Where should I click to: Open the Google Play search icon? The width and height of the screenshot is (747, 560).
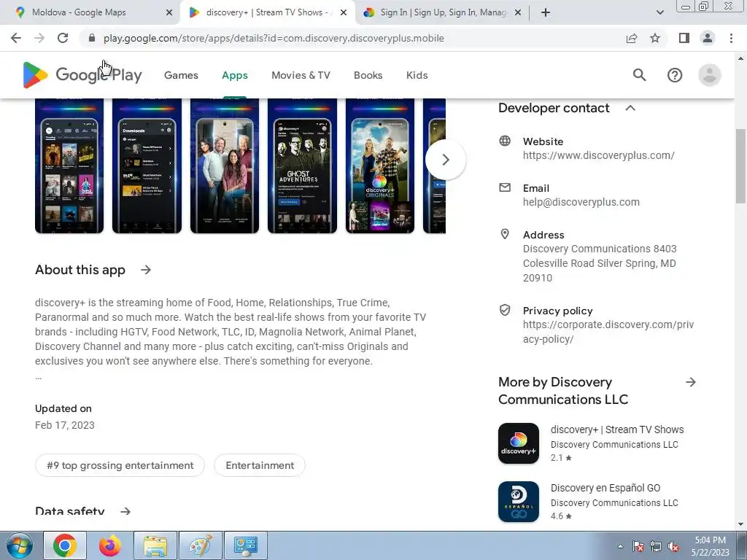pos(639,75)
